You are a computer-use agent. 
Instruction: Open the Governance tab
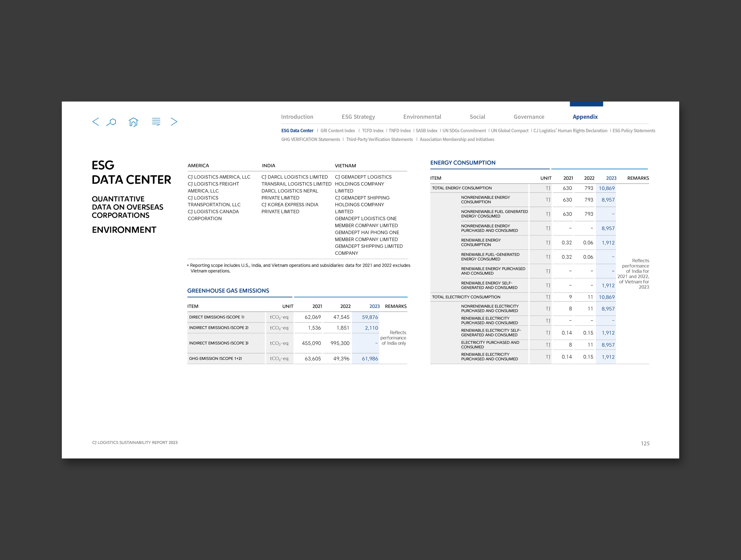coord(529,117)
